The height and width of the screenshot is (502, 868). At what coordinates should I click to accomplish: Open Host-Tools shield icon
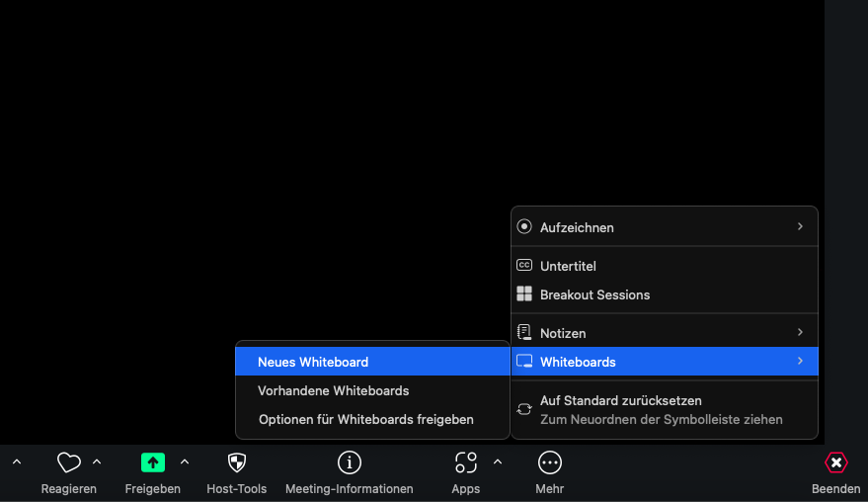[236, 462]
